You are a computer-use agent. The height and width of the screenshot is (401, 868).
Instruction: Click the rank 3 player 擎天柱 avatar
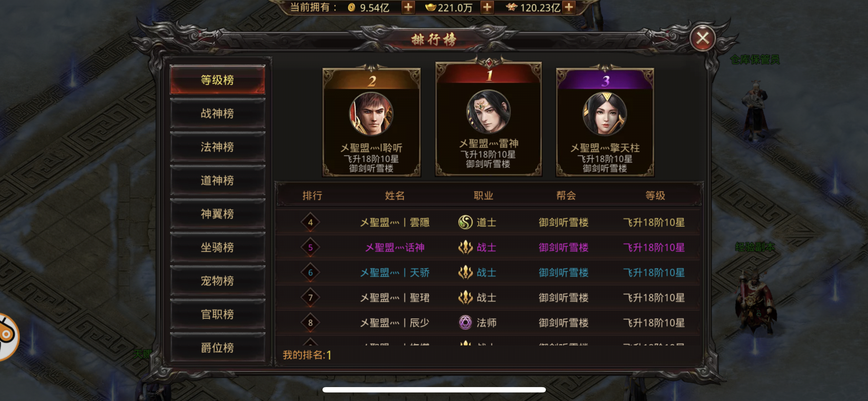pos(605,114)
